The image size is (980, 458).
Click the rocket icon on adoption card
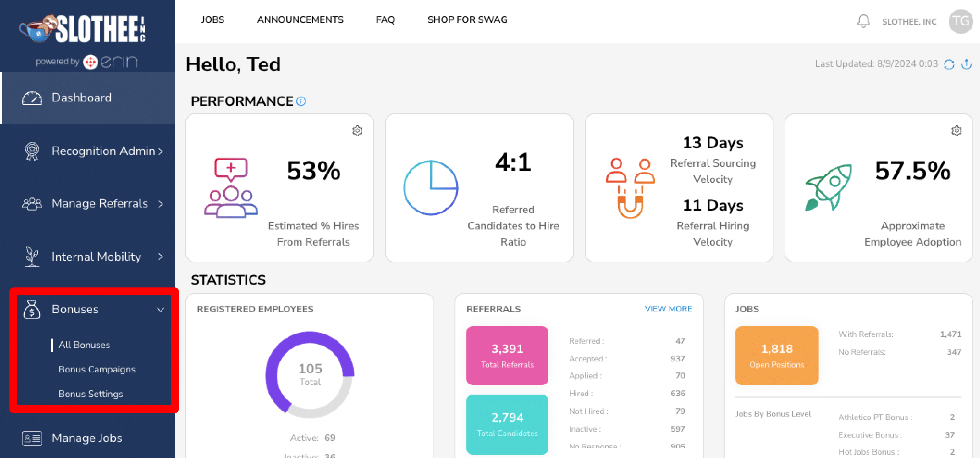pos(829,187)
